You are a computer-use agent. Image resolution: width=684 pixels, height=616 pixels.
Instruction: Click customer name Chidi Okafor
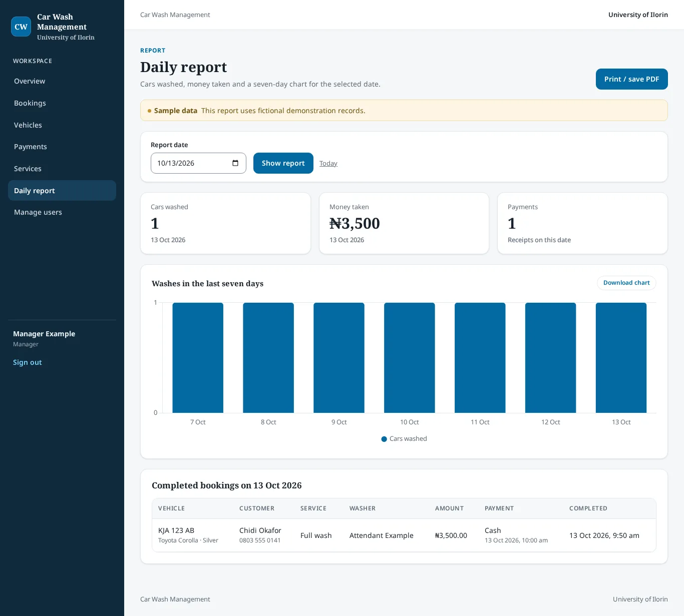tap(260, 530)
